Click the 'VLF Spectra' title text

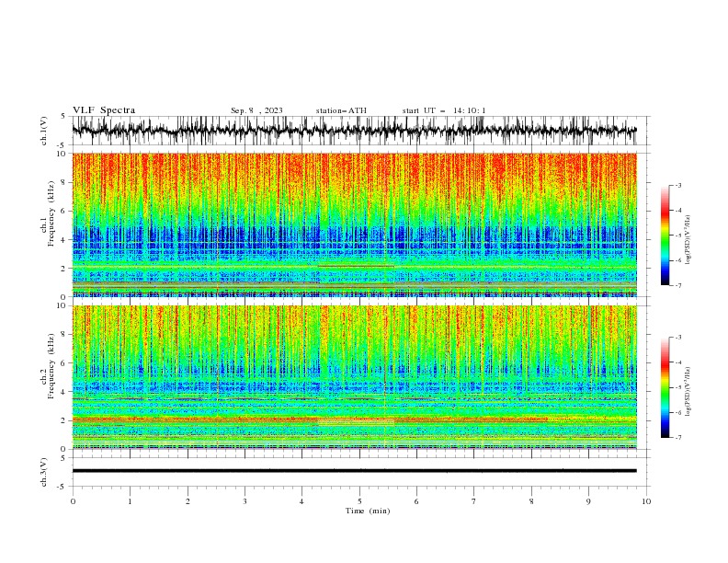(x=104, y=110)
